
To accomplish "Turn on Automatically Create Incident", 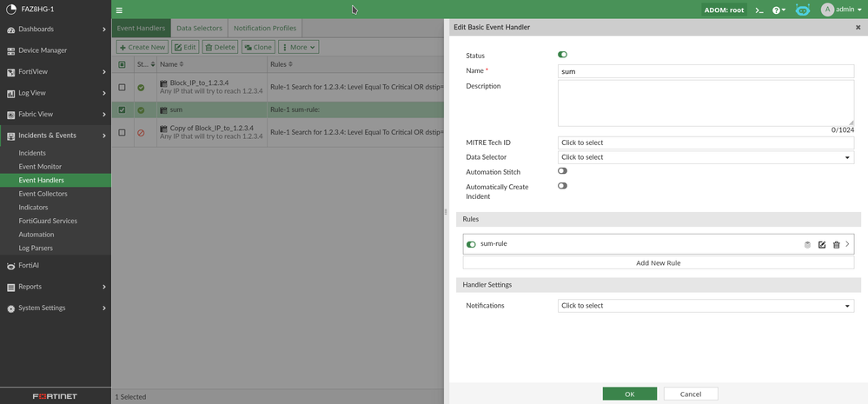I will coord(562,186).
